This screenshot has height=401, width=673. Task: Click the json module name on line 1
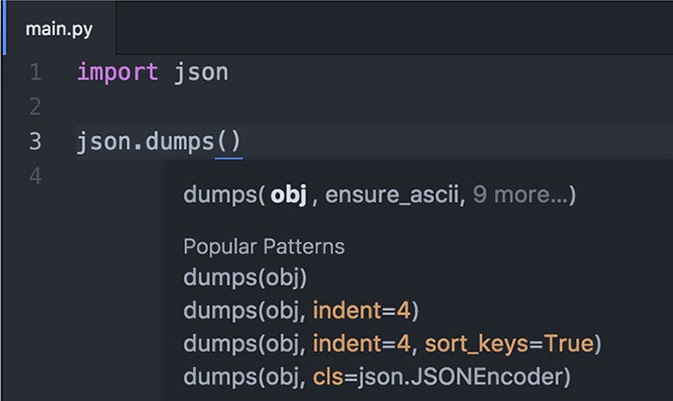(x=201, y=72)
